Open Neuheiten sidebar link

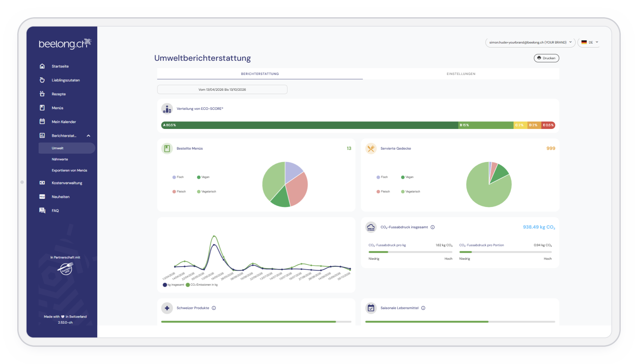tap(60, 197)
